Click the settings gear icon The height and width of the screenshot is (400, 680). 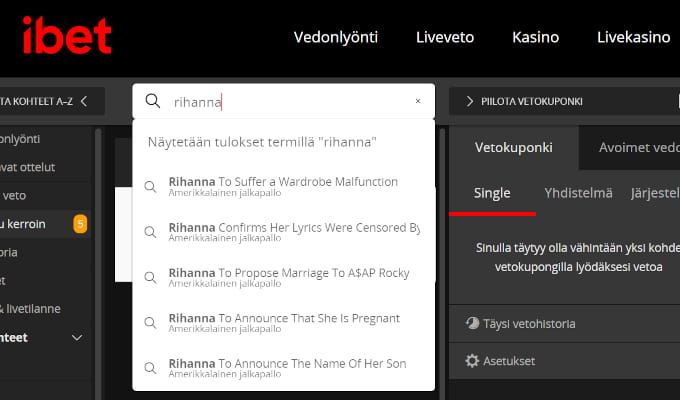tap(472, 361)
